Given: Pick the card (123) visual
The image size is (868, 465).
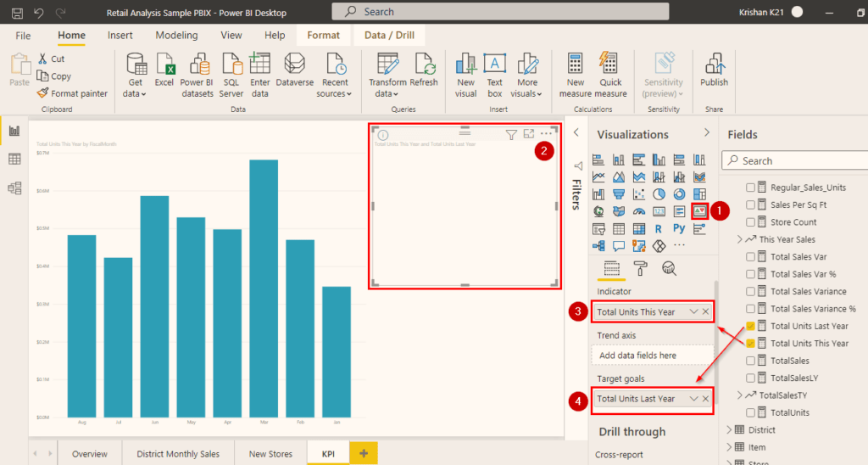Looking at the screenshot, I should 659,212.
